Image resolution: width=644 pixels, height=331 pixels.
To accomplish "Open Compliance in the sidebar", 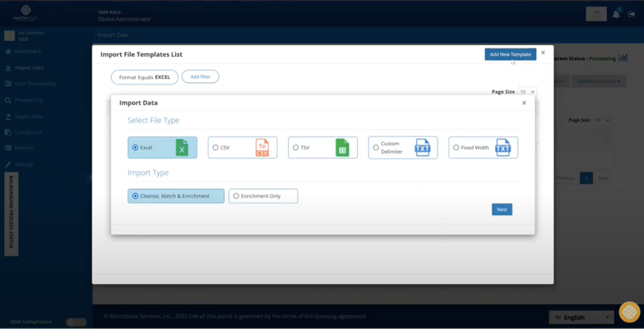I will point(28,132).
